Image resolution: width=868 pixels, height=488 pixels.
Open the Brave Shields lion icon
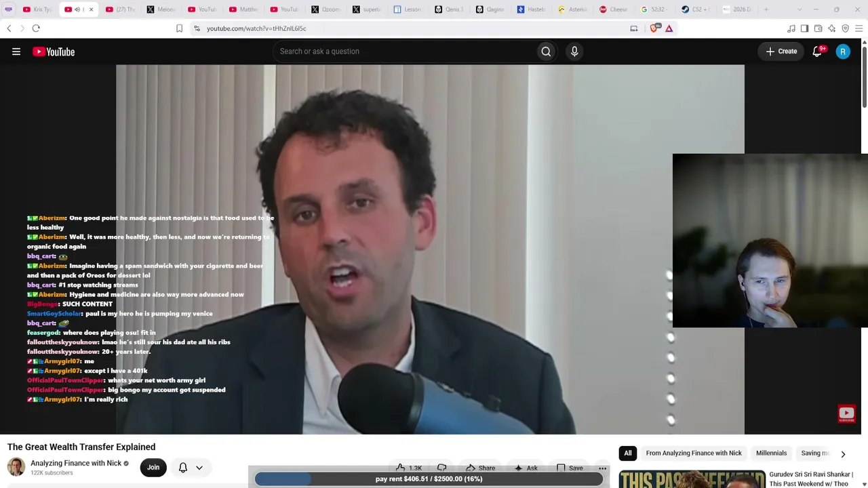click(x=654, y=28)
